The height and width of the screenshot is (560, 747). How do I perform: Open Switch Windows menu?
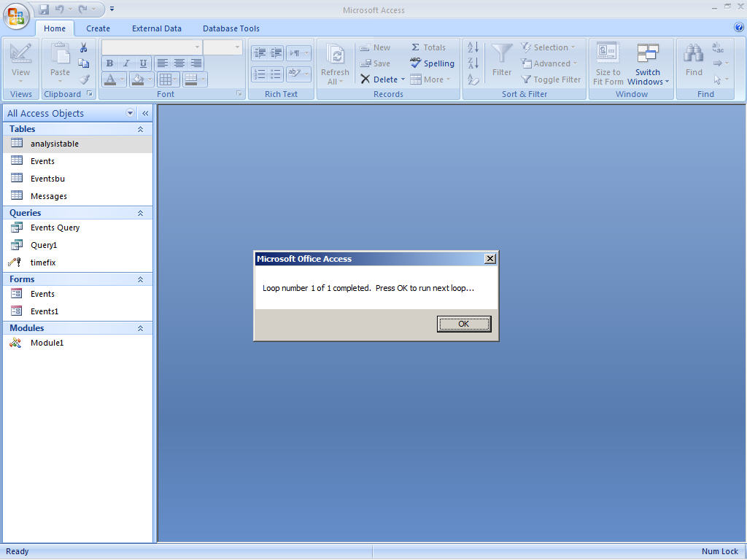[648, 64]
